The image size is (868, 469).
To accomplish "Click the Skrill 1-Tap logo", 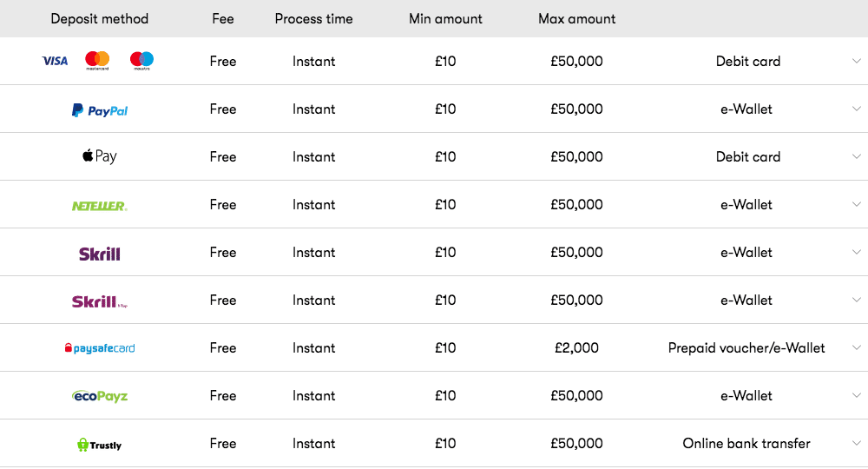I will [x=100, y=301].
